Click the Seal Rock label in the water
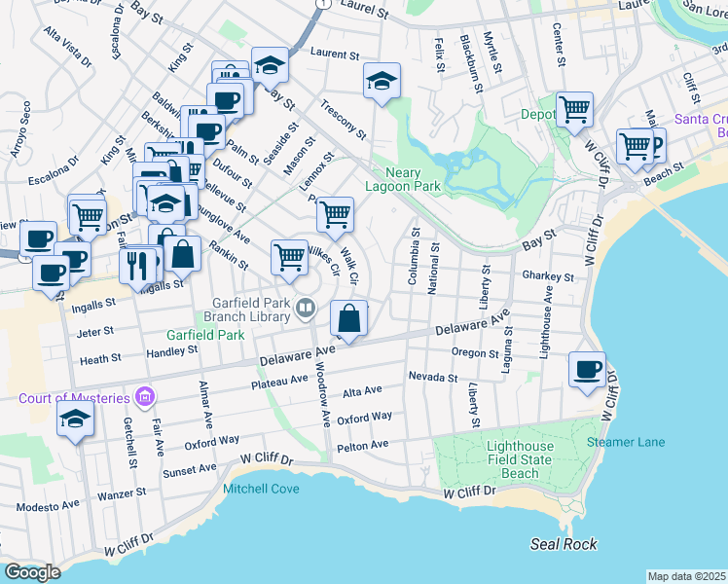The height and width of the screenshot is (584, 728). coord(564,544)
